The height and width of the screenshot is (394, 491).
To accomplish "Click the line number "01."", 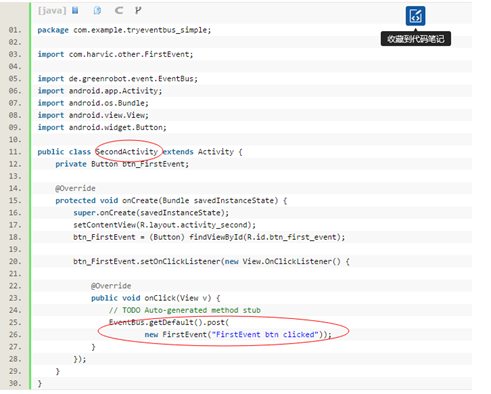I will coord(15,30).
